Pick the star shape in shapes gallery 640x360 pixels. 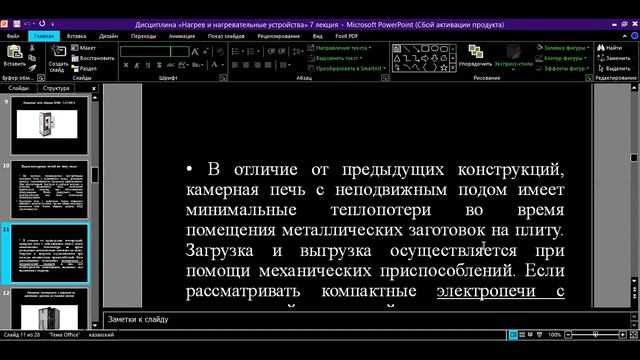(x=444, y=68)
